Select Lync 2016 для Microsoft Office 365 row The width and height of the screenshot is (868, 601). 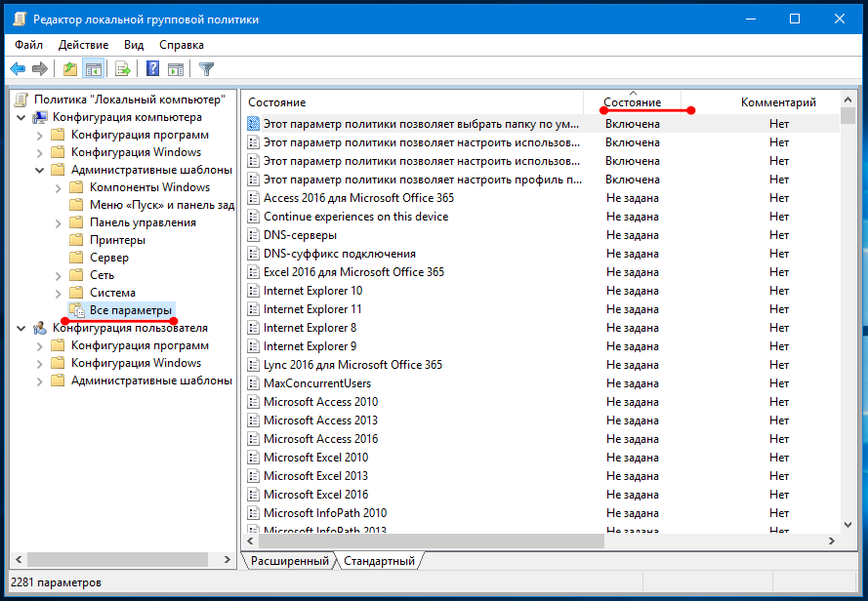[x=352, y=365]
